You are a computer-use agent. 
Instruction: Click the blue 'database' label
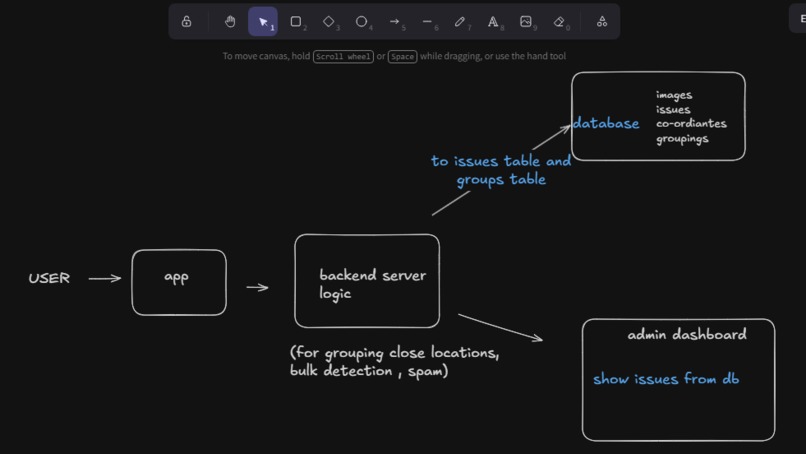[606, 123]
